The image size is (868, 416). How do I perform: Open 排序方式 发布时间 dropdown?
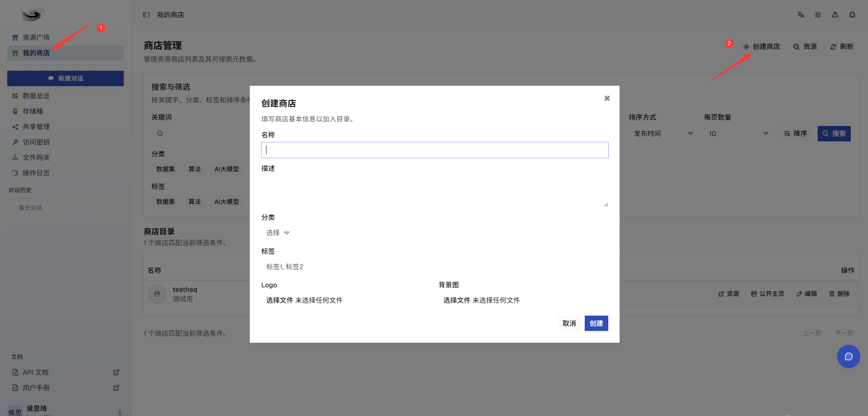pos(663,134)
